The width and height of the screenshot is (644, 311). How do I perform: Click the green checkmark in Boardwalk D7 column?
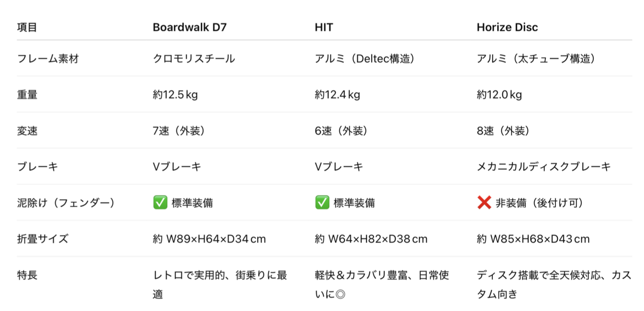[160, 203]
